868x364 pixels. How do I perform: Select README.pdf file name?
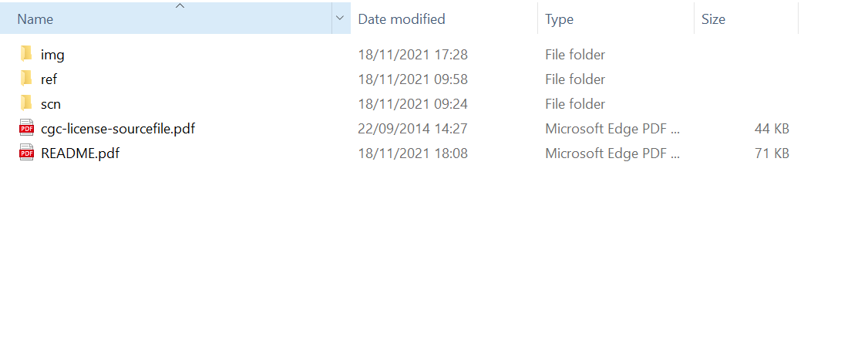80,153
